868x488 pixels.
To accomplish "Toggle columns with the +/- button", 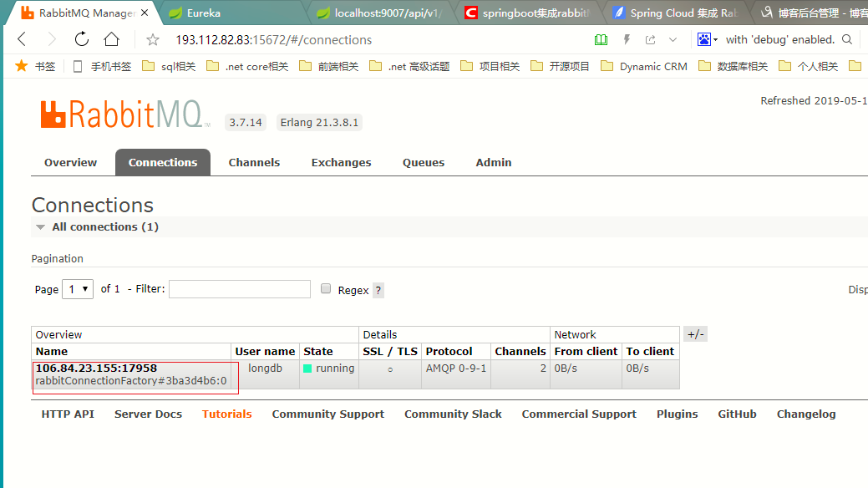I will [x=695, y=334].
